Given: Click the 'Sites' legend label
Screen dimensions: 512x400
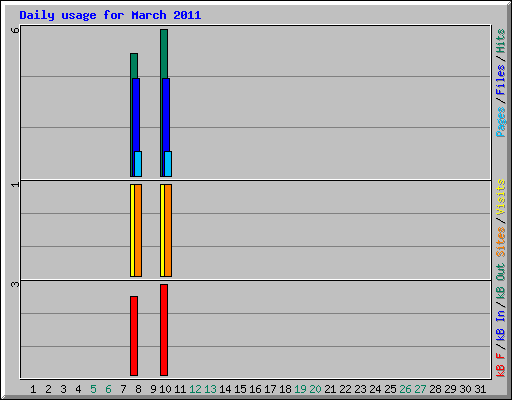Looking at the screenshot, I should point(500,241).
